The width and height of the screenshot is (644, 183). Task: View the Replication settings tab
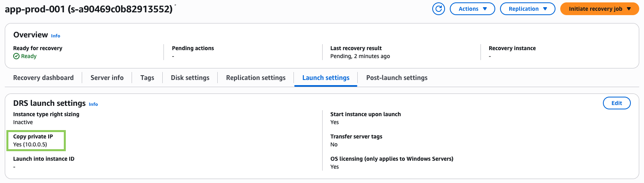(x=256, y=78)
